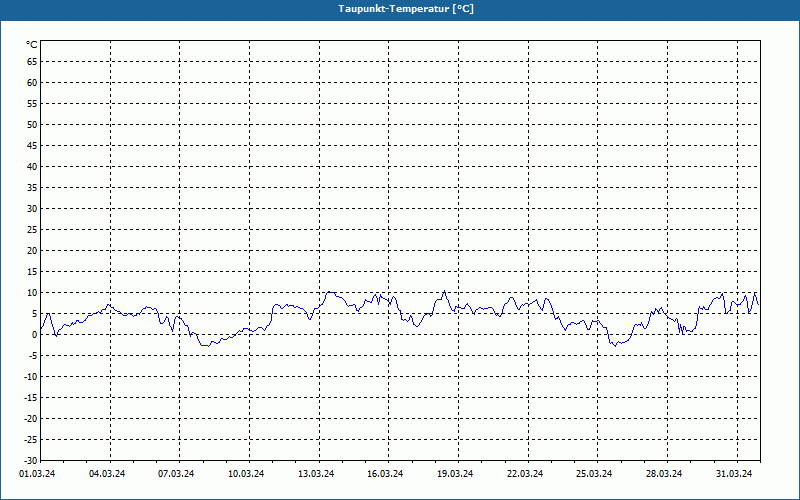Click the -15 y-axis label
800x500 pixels.
tap(31, 397)
